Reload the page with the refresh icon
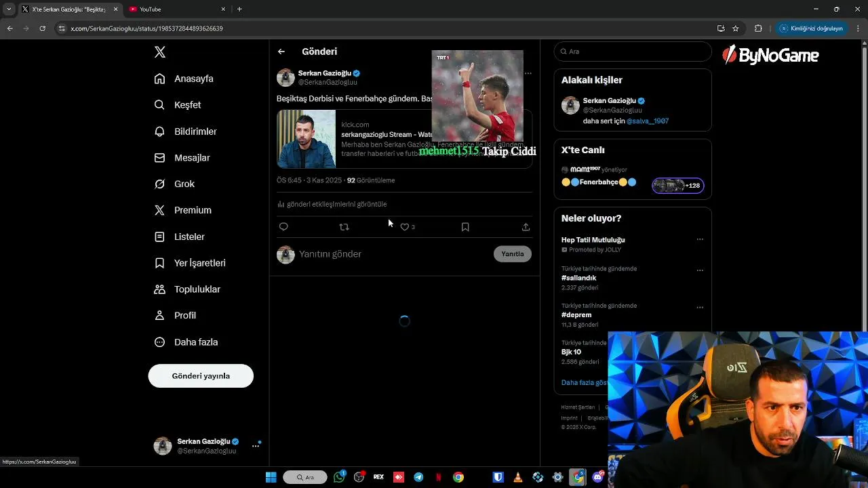This screenshot has width=868, height=488. click(x=43, y=28)
